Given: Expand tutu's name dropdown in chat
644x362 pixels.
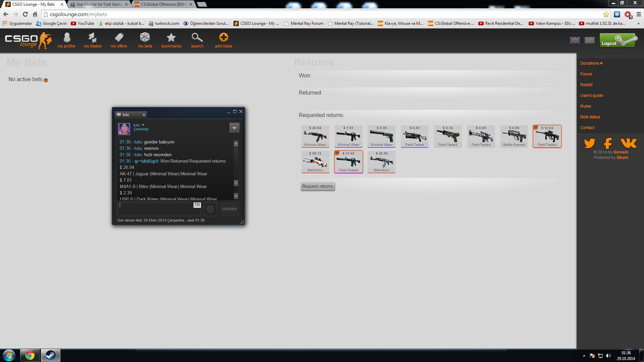Looking at the screenshot, I should [x=143, y=125].
